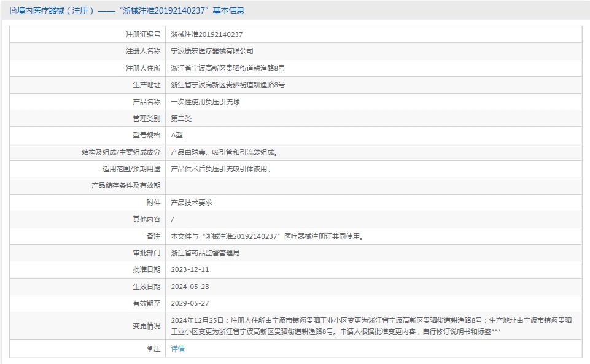
Task: Click the text 产品由球囊、吸引管和引流袋组成。
Action: (224, 152)
